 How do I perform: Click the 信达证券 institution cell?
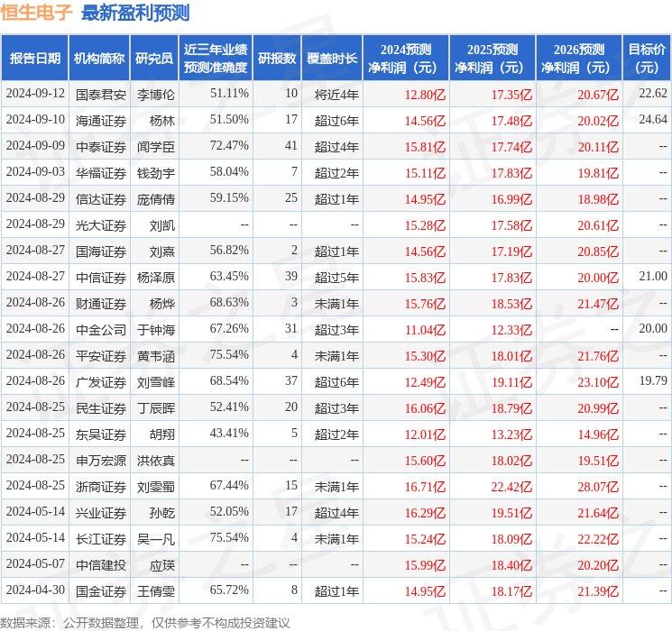101,199
